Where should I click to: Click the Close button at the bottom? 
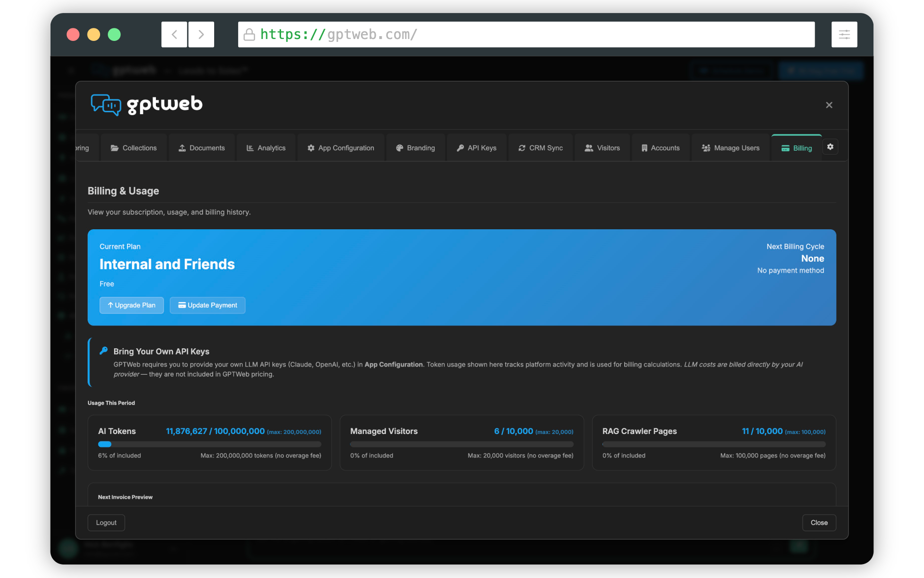(x=819, y=523)
